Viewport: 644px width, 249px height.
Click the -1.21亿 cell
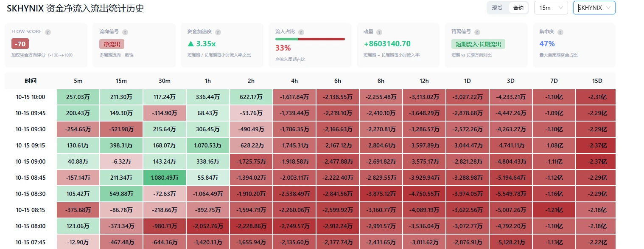[554, 210]
